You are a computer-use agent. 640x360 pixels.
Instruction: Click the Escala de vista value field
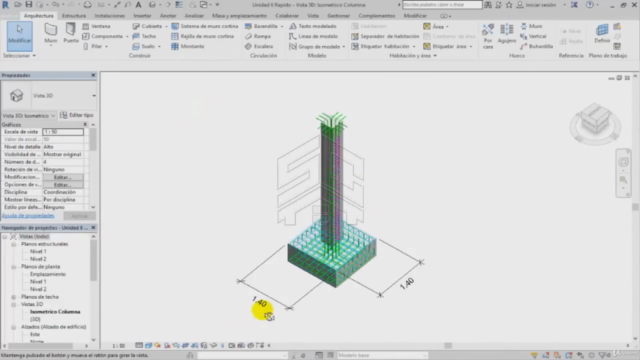click(x=63, y=132)
